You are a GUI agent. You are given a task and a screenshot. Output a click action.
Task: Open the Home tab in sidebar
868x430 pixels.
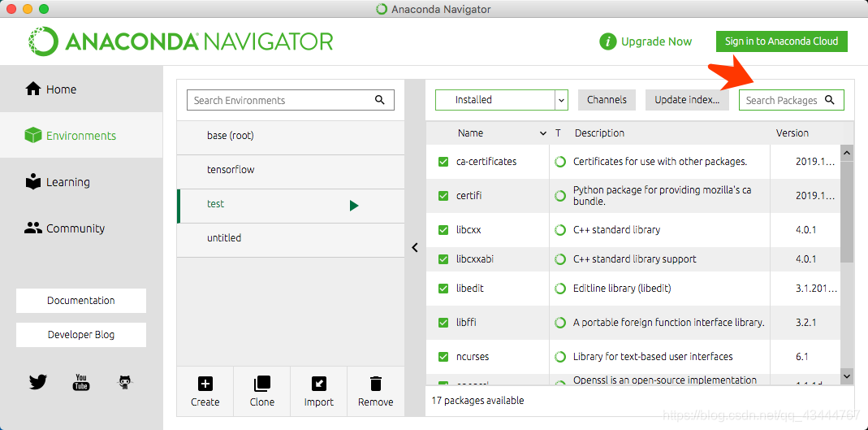(81, 89)
